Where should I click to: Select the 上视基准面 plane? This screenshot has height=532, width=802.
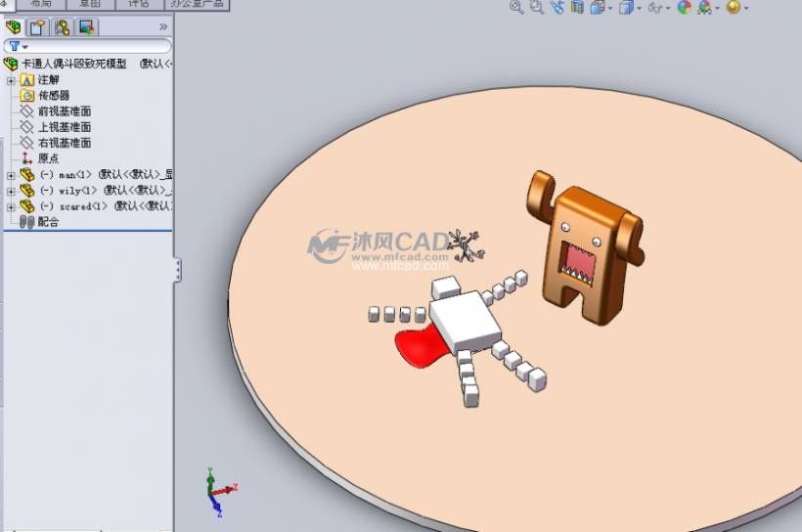pos(65,127)
